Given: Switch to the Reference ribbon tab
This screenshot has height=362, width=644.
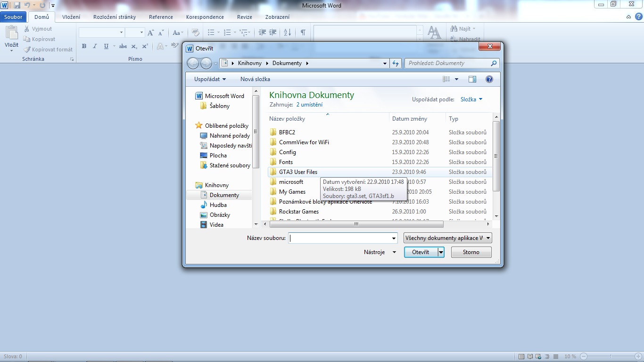Looking at the screenshot, I should tap(161, 17).
